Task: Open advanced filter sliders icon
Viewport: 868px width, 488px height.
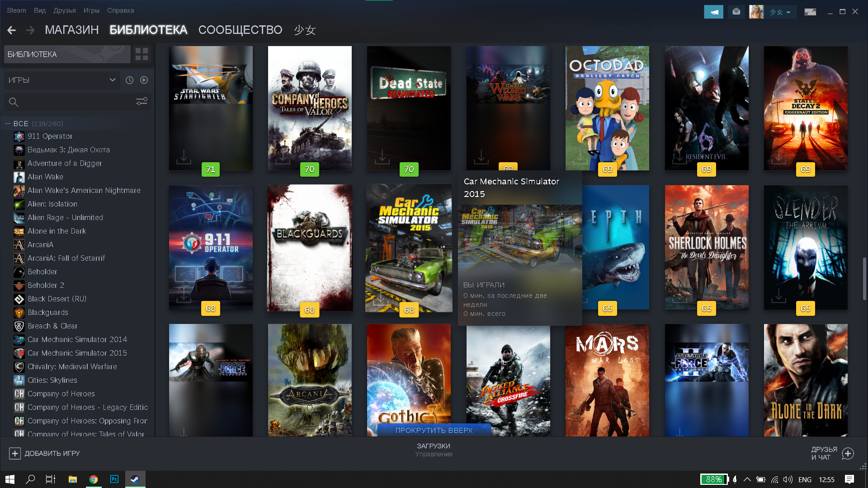Action: (x=142, y=102)
